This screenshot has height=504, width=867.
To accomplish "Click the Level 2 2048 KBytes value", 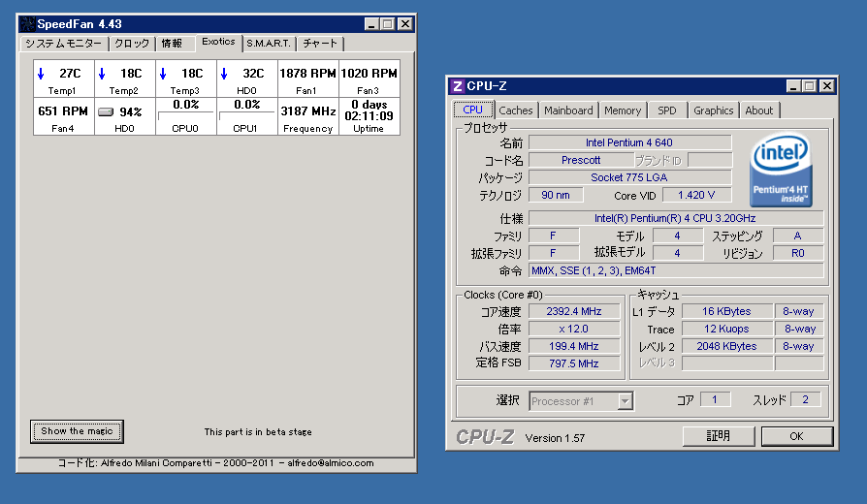I will click(726, 346).
